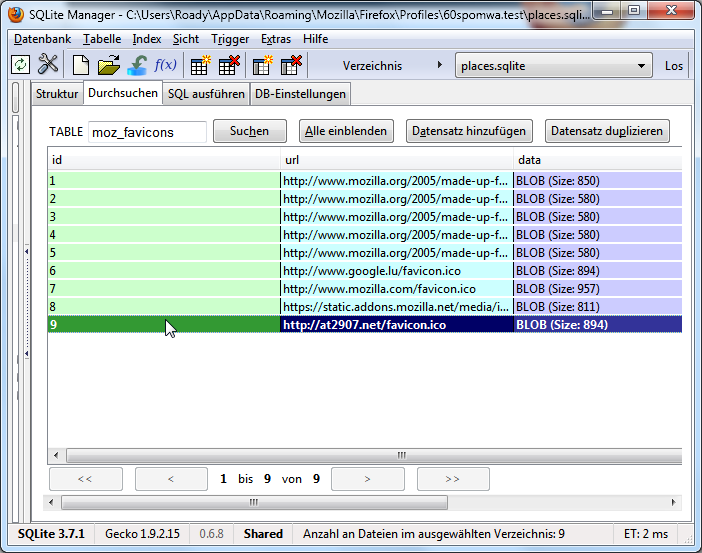Click the Firefox icon in title bar
Image resolution: width=702 pixels, height=553 pixels.
(x=16, y=14)
